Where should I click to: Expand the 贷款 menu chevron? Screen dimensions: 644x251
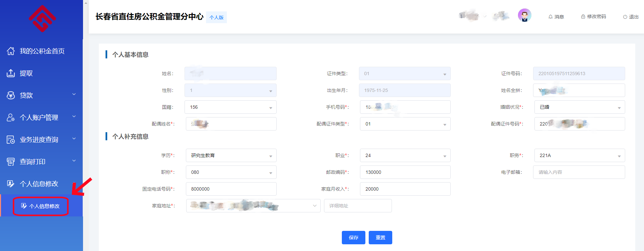74,94
